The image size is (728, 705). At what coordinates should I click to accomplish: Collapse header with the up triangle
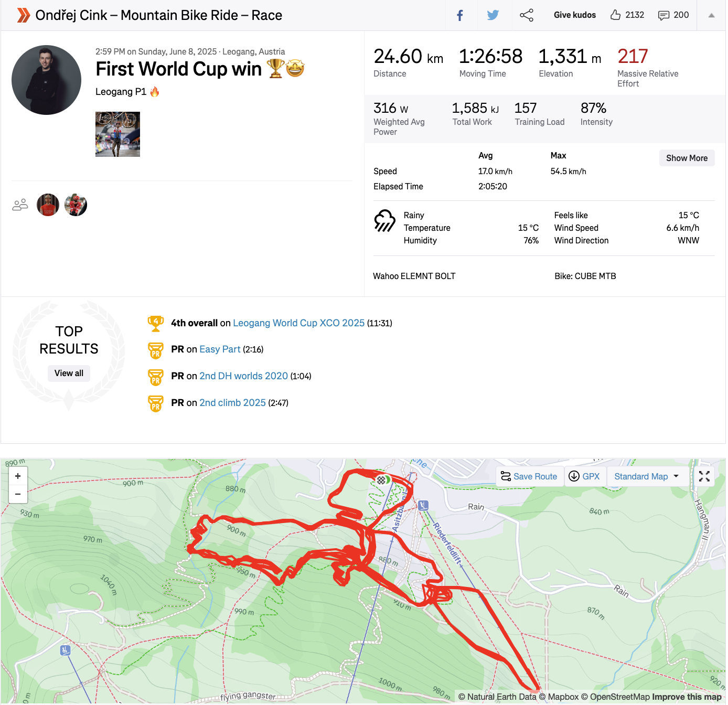point(711,15)
